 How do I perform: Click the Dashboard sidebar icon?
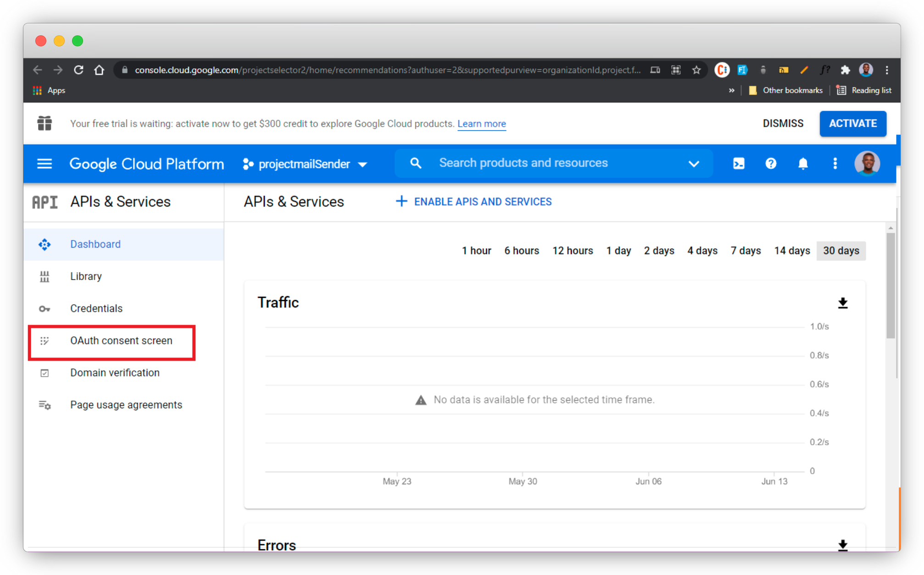[x=45, y=244]
